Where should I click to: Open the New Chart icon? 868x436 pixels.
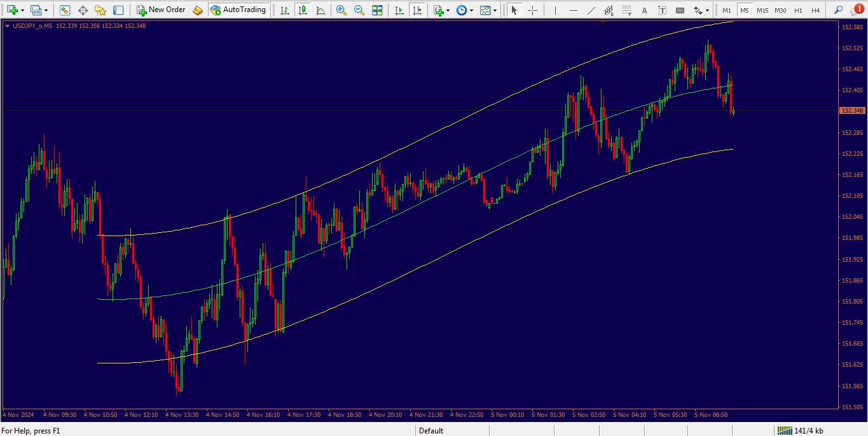point(12,10)
